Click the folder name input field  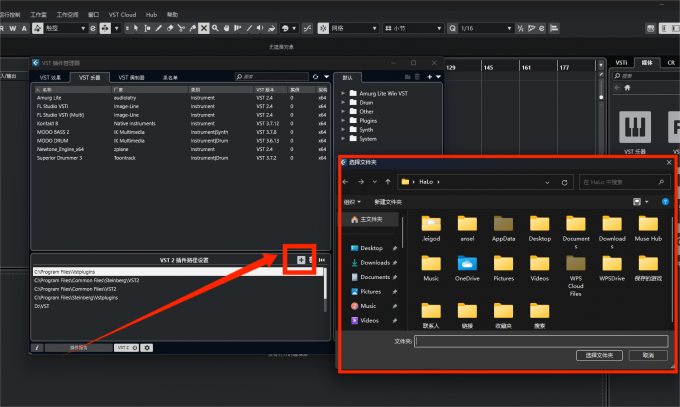pyautogui.click(x=541, y=341)
